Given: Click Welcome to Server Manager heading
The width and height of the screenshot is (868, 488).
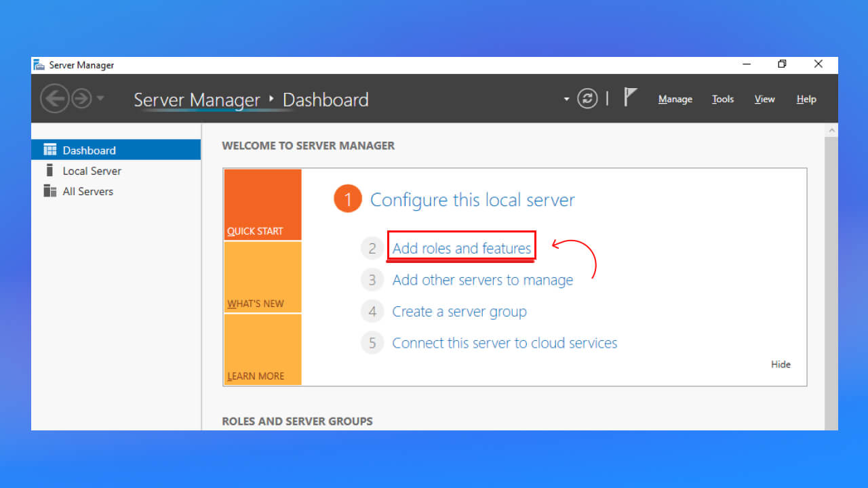Looking at the screenshot, I should pyautogui.click(x=309, y=145).
